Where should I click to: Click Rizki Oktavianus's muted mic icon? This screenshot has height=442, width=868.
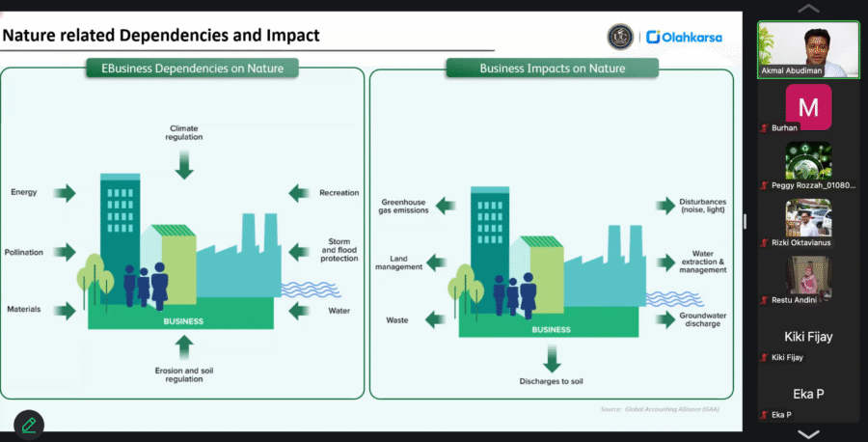[x=764, y=242]
